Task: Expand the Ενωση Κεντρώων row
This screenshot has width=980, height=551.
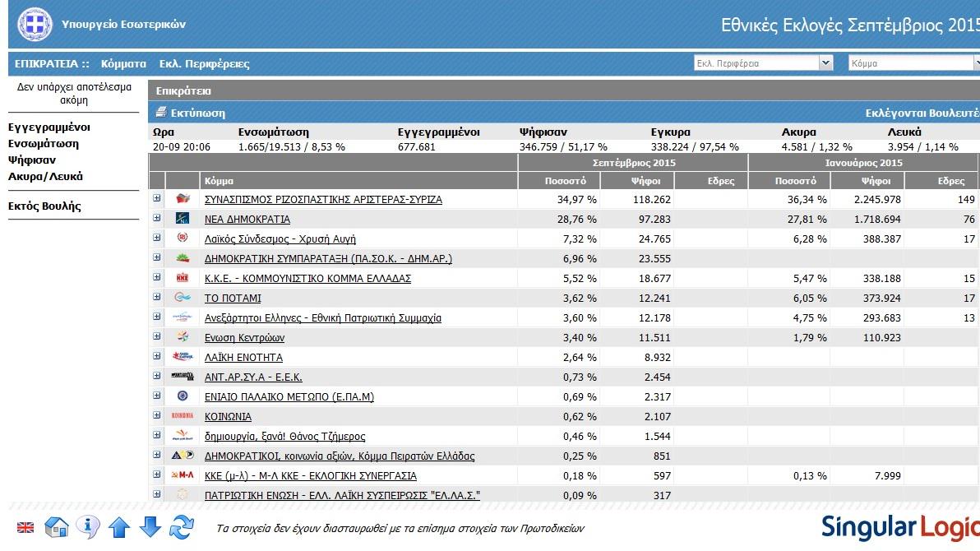Action: click(157, 336)
